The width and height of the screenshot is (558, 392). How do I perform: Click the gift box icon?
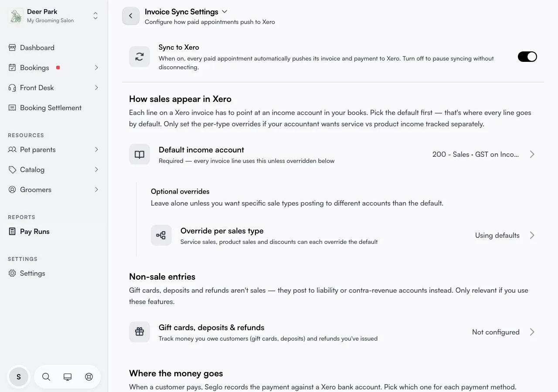coord(139,332)
